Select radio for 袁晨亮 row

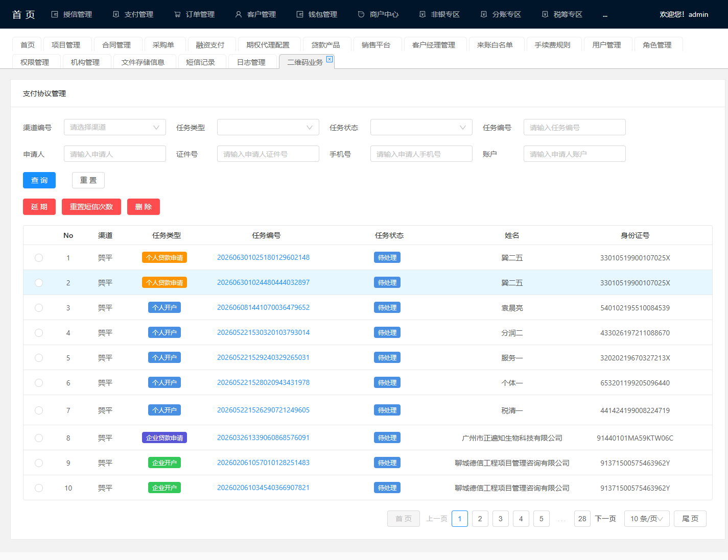tap(39, 308)
